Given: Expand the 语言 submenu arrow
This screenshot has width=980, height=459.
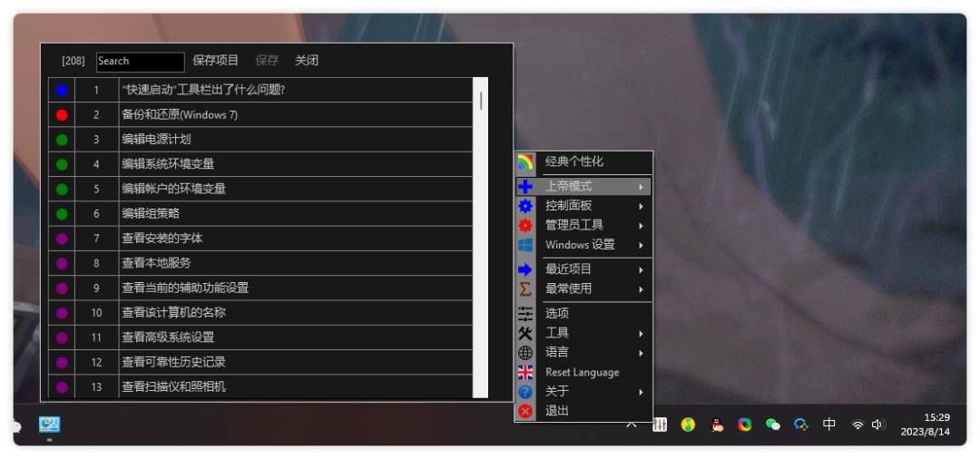Looking at the screenshot, I should (x=642, y=354).
